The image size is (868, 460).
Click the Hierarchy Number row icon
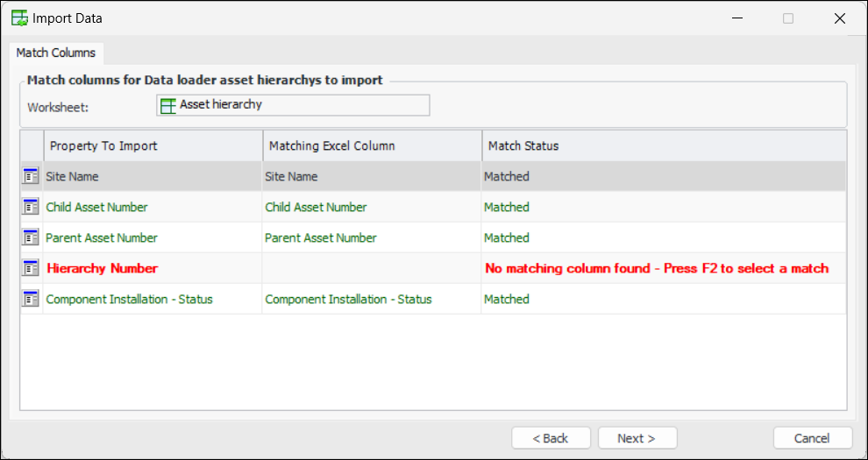pos(31,268)
